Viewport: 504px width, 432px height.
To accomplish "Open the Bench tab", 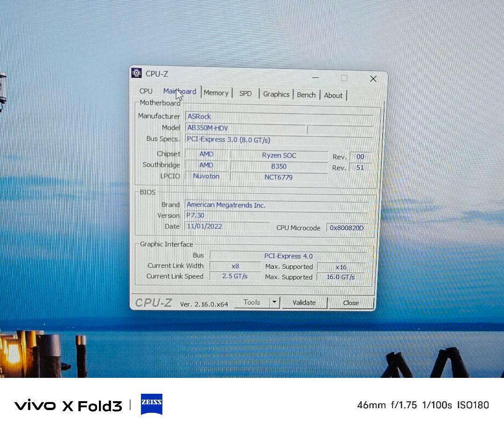I will (306, 95).
